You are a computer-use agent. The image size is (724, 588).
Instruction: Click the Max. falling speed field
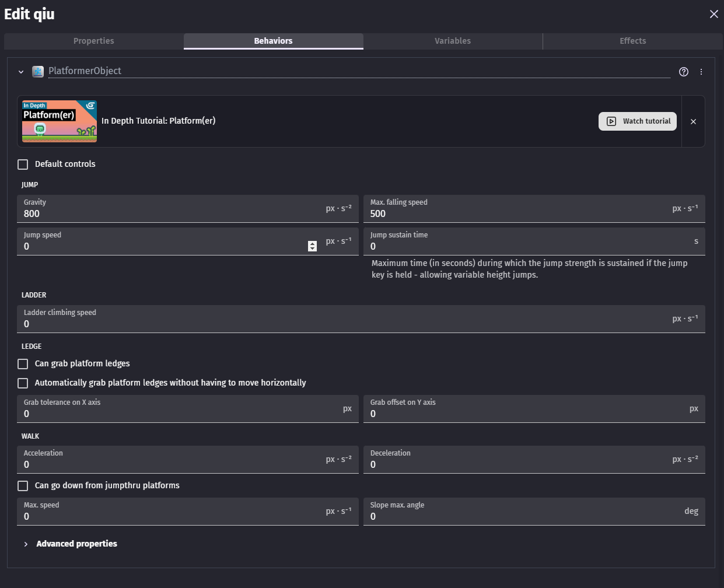[x=534, y=209]
